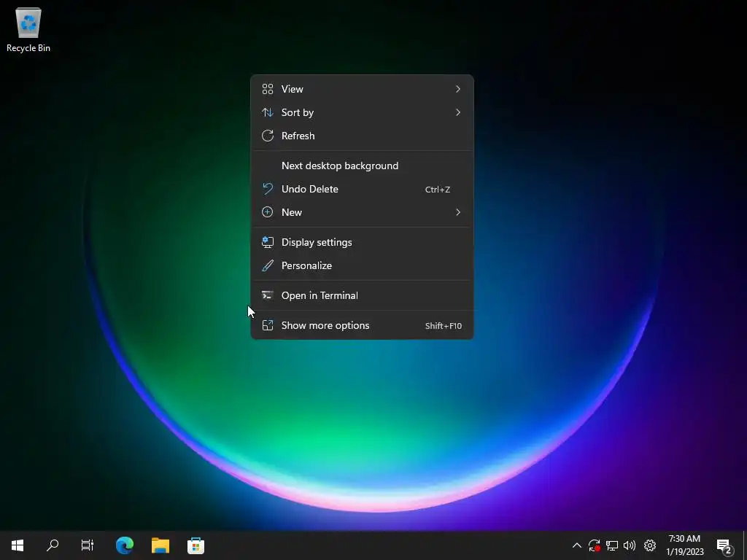Click the Terminal icon in the menu

pyautogui.click(x=268, y=296)
